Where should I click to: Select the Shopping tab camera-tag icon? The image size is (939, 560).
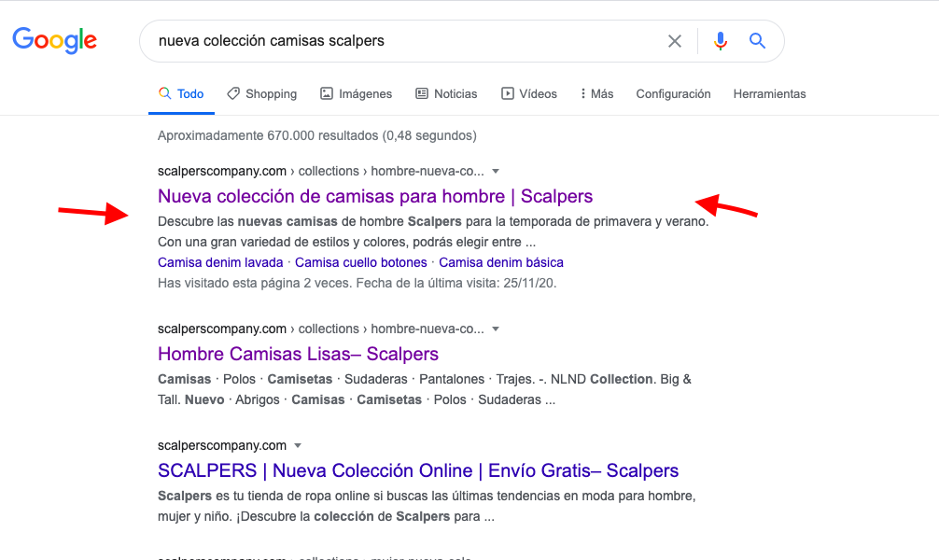233,93
